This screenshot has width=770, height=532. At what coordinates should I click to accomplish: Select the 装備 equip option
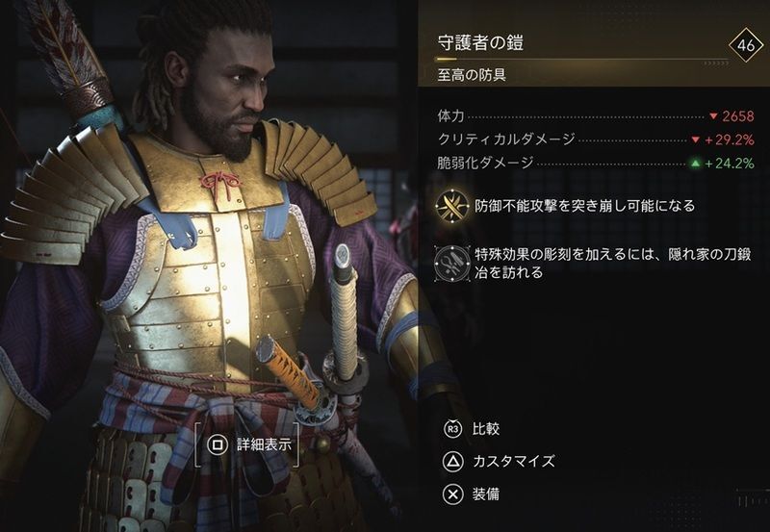click(x=486, y=494)
